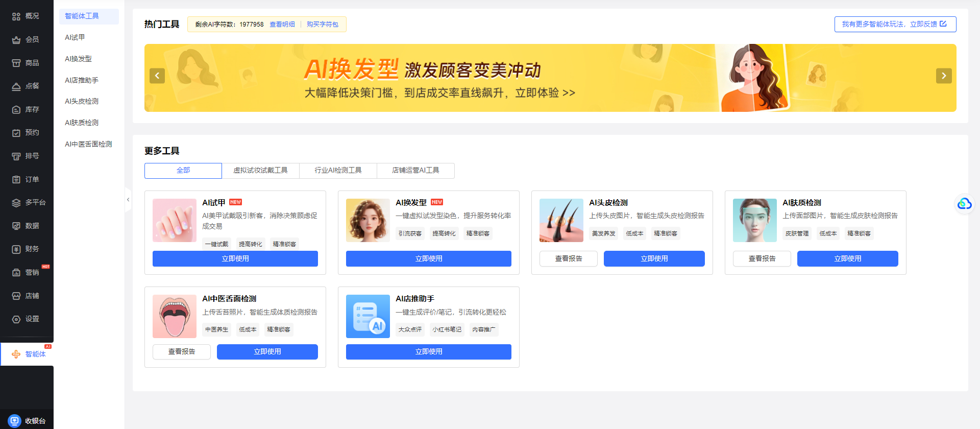
Task: Click 立即使用 on the AI头皮检测 card
Action: [x=654, y=259]
